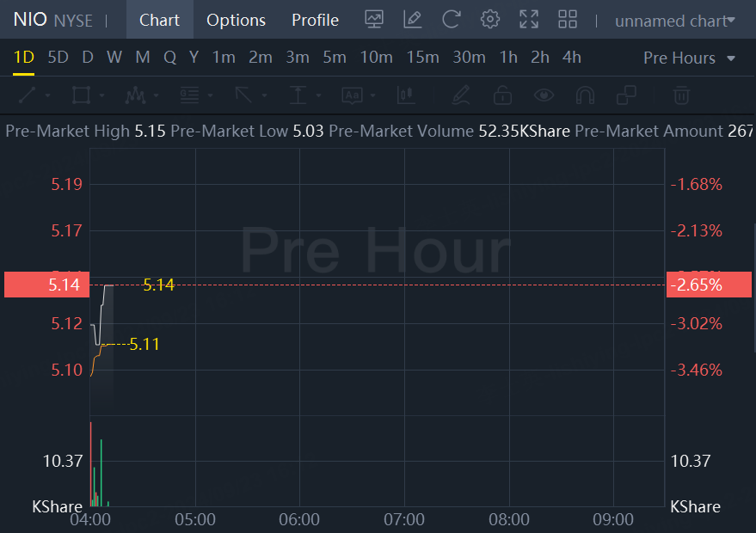The width and height of the screenshot is (756, 533).
Task: Select the 5D timeframe
Action: (x=58, y=58)
